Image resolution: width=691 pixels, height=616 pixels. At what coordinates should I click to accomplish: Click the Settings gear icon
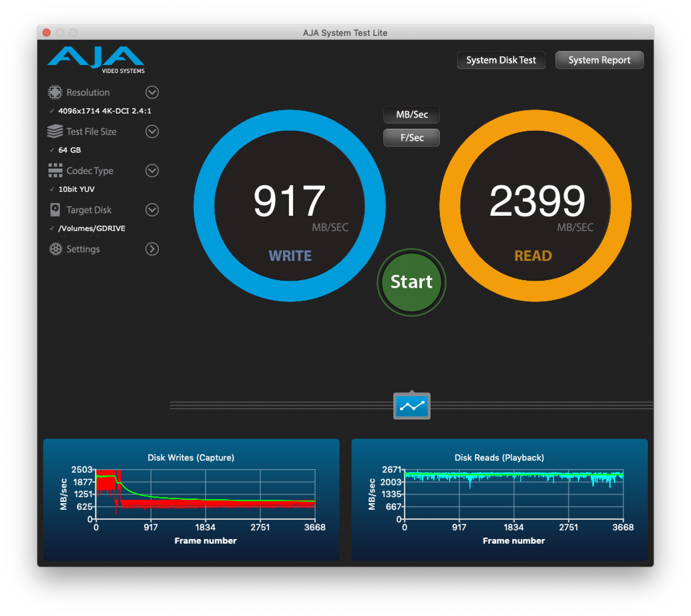55,249
